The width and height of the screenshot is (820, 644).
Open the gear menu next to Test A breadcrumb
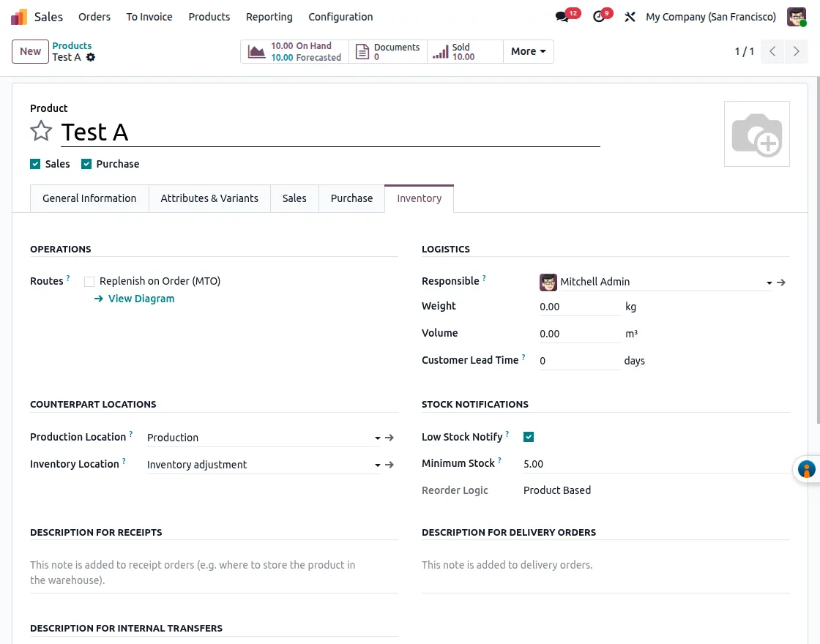[89, 58]
